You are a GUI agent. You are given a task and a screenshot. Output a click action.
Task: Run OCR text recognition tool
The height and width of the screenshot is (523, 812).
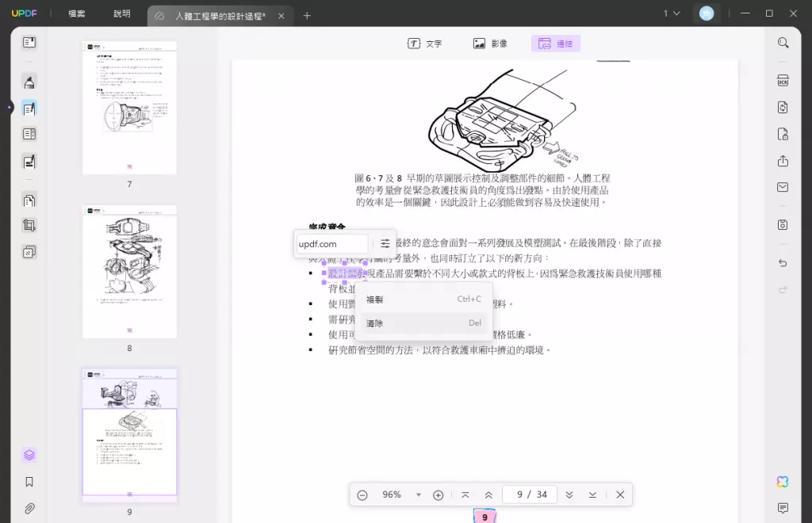click(783, 81)
